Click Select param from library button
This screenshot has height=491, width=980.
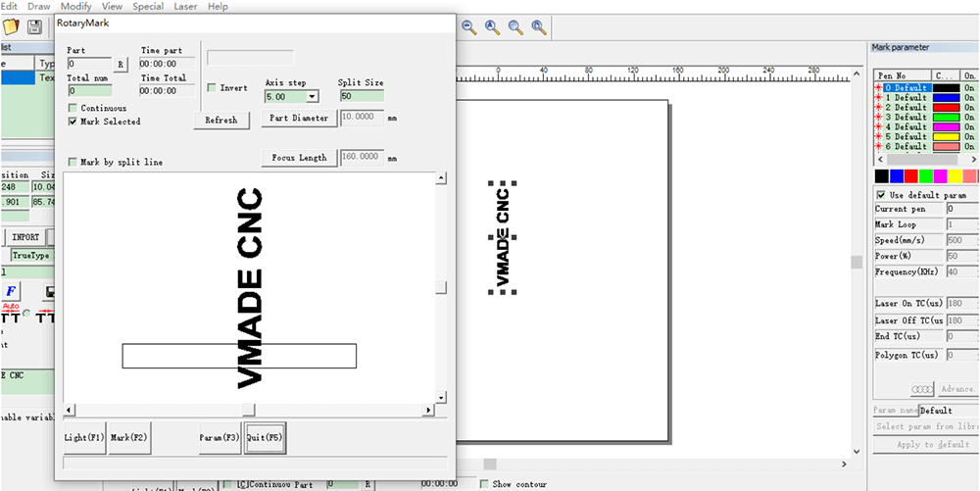click(926, 426)
